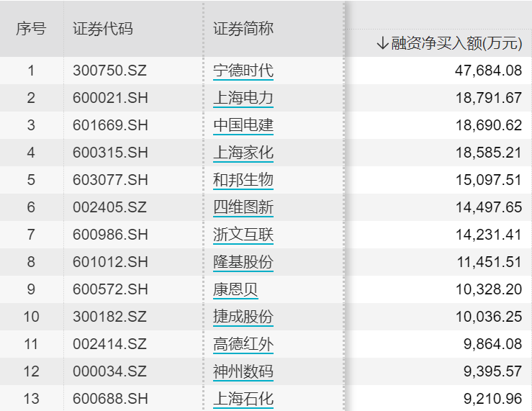Select row number 13 cell

coord(31,399)
